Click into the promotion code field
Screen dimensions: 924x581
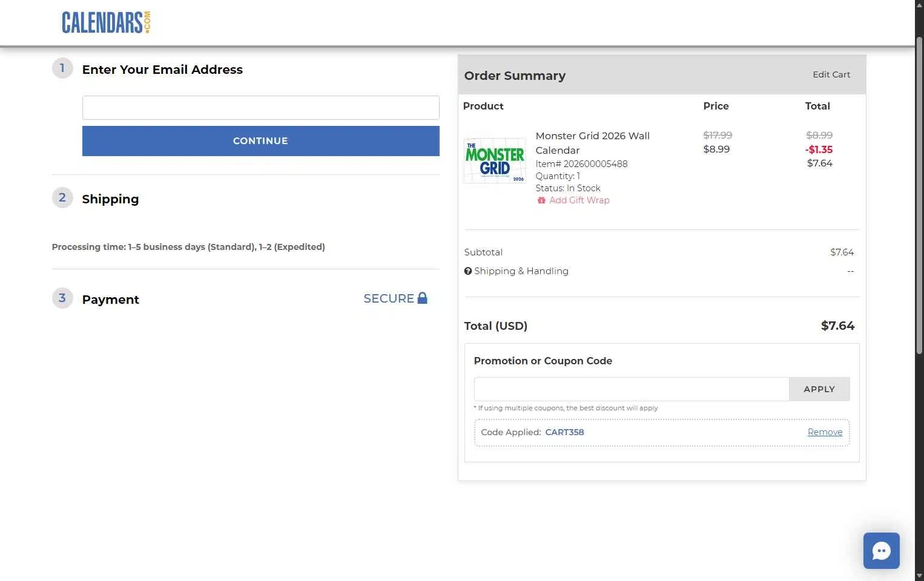tap(631, 389)
